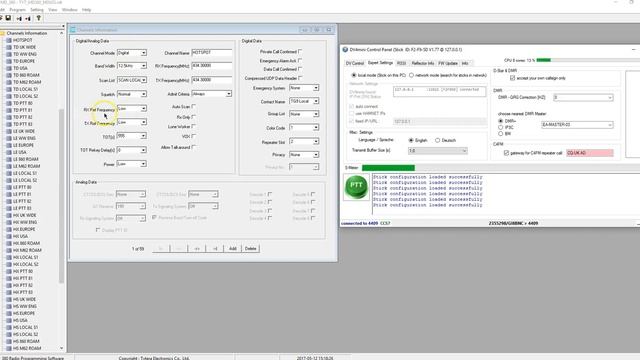640x360 pixels.
Task: Select LE WW ENG channel
Action: pos(24,138)
